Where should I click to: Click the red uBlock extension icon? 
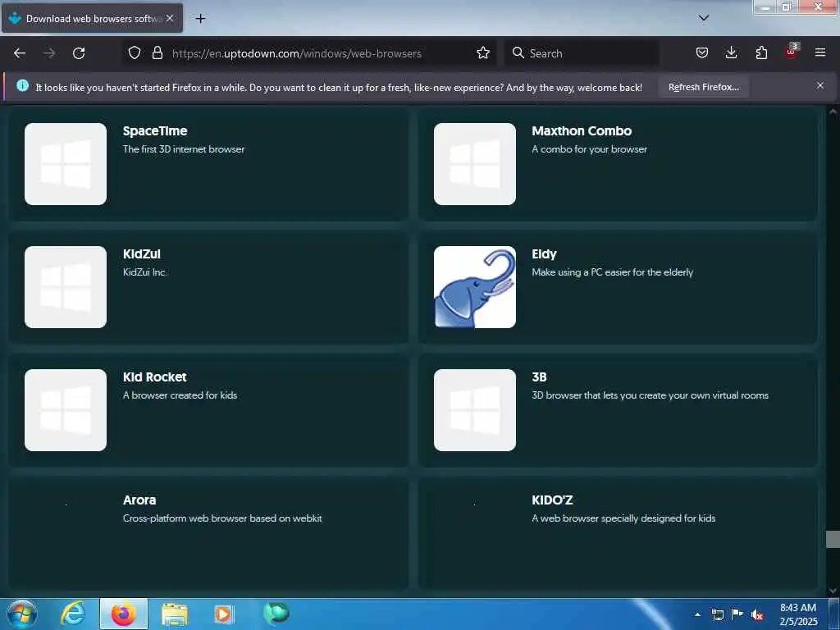tap(792, 52)
